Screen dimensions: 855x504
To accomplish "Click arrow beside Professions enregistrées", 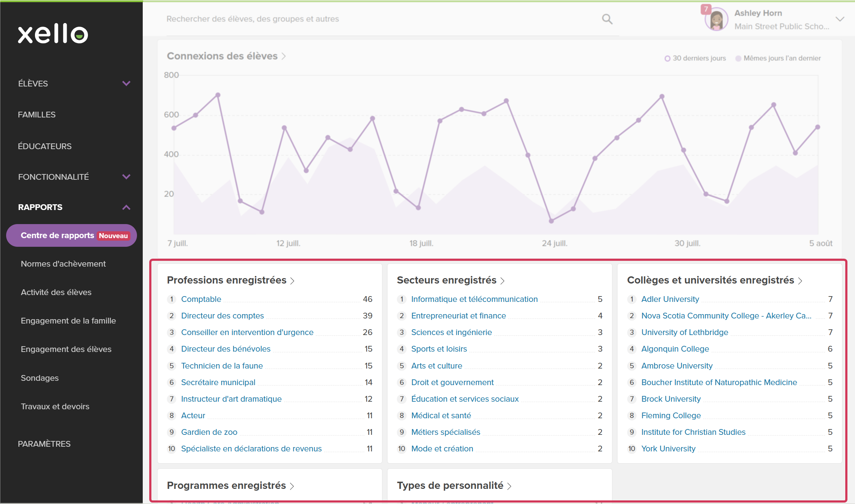I will (x=292, y=281).
